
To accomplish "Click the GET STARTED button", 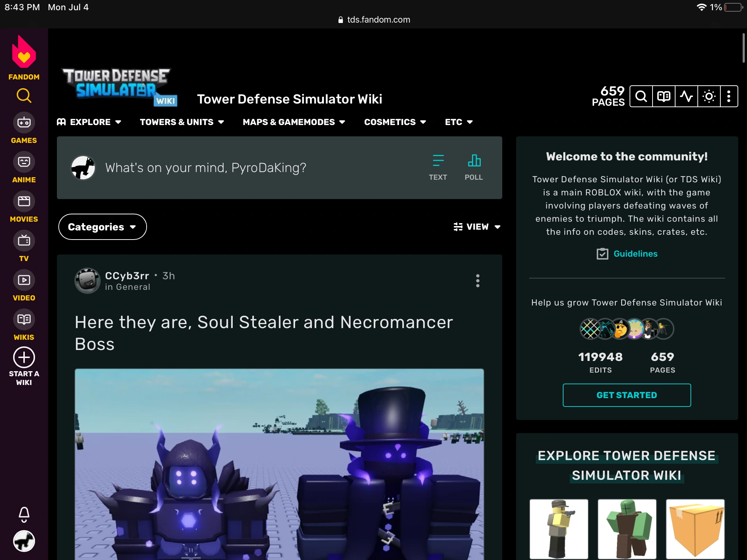I will coord(626,395).
